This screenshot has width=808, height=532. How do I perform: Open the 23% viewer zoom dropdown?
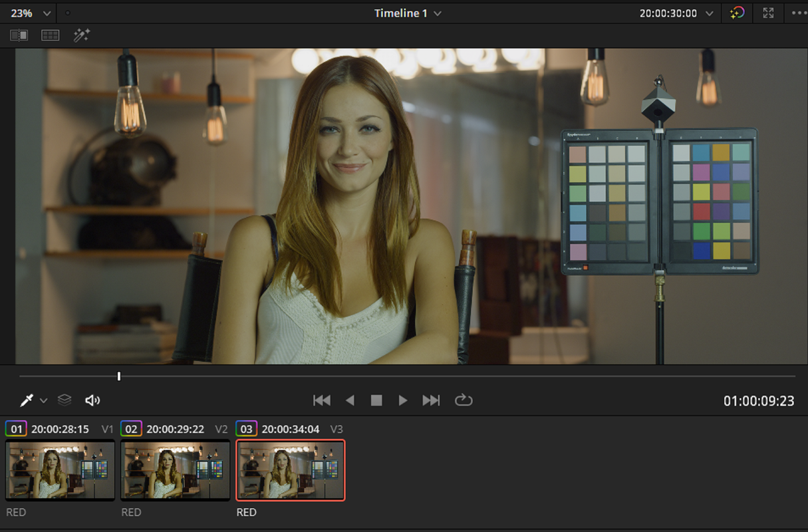31,13
